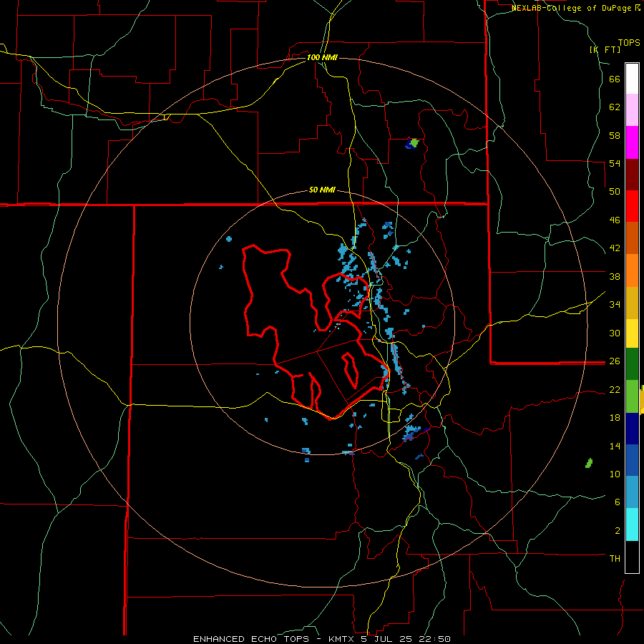Click the dark green legend swatch
The image size is (644, 644).
point(632,364)
